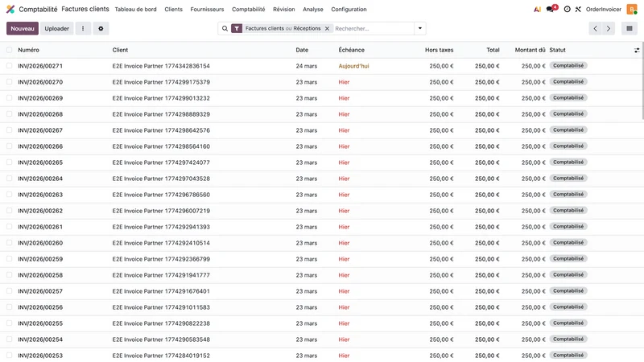Sort by Échéance column header
The image size is (644, 362).
point(352,50)
